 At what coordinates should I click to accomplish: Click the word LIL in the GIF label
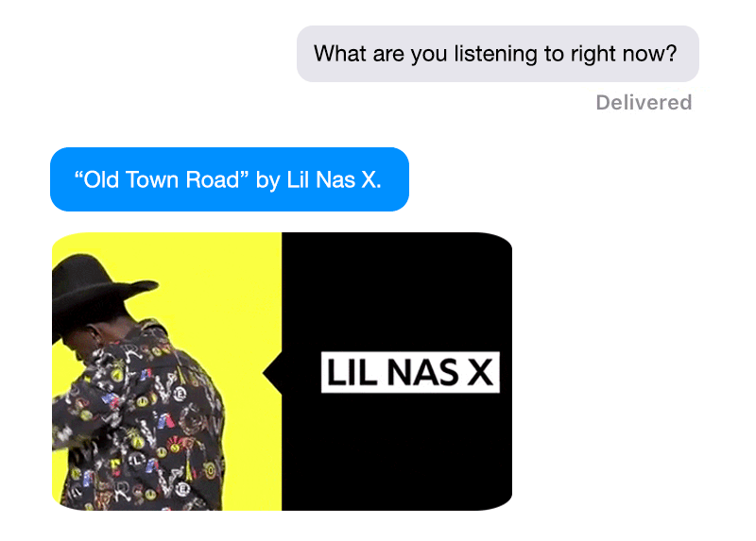(352, 372)
